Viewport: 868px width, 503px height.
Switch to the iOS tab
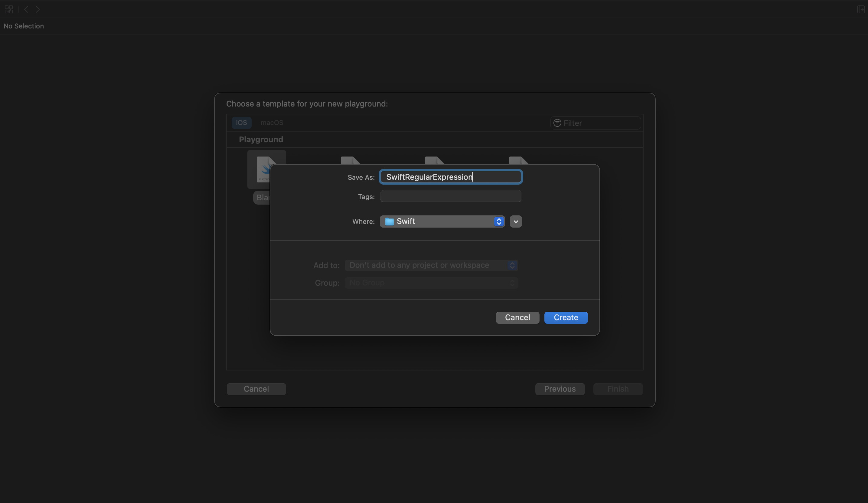point(241,123)
